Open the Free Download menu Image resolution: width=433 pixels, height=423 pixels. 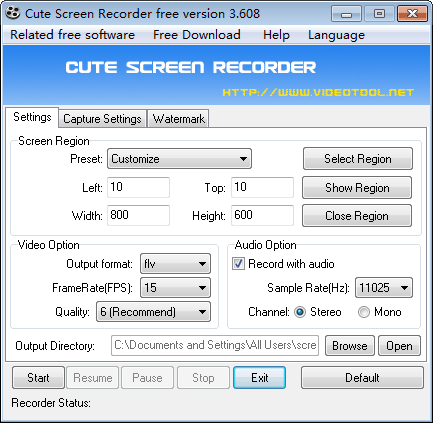pyautogui.click(x=197, y=35)
